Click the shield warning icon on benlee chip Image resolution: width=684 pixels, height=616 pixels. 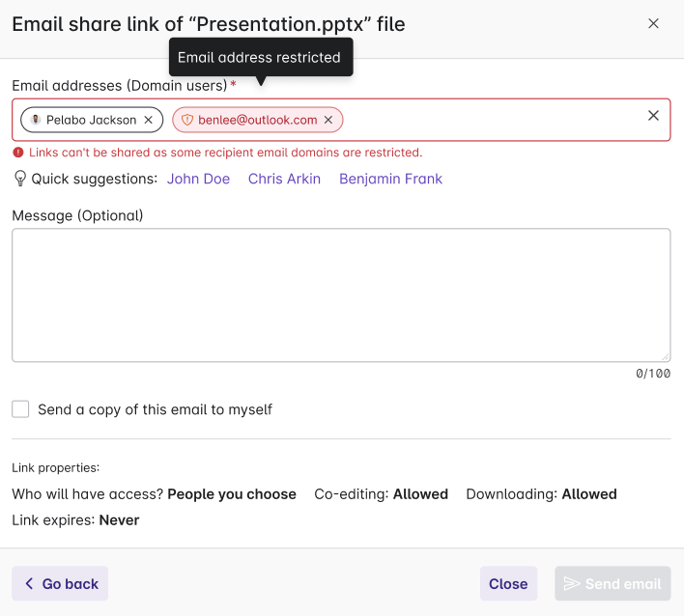click(187, 120)
